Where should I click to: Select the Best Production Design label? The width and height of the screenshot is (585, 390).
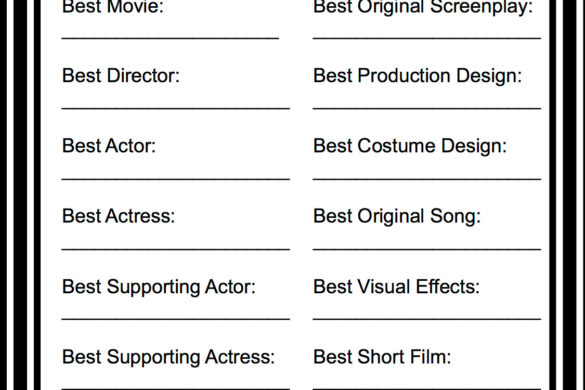(417, 77)
